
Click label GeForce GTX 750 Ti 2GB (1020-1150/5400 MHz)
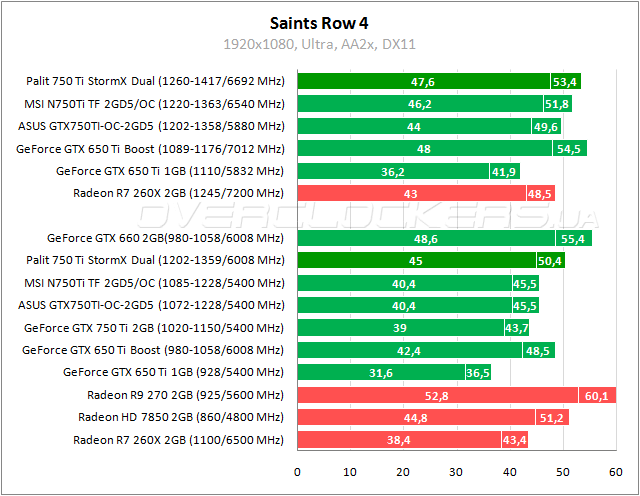click(x=154, y=328)
